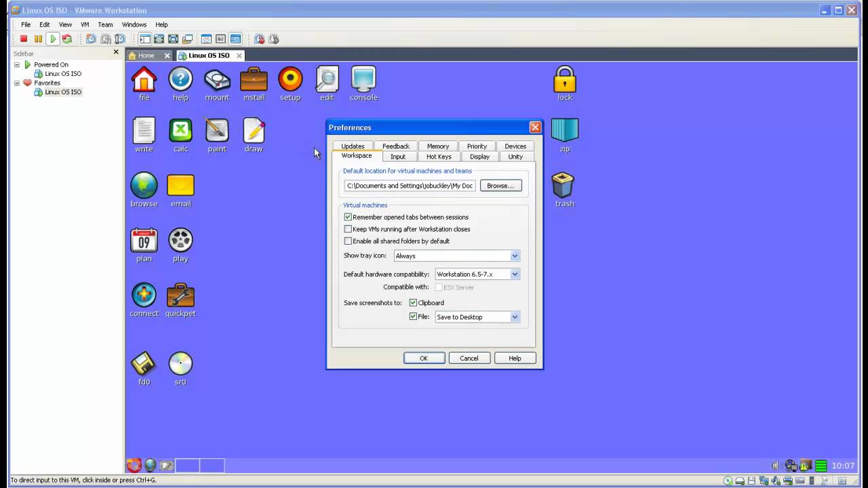The width and height of the screenshot is (868, 488).
Task: Switch to the Devices tab
Action: pyautogui.click(x=515, y=146)
